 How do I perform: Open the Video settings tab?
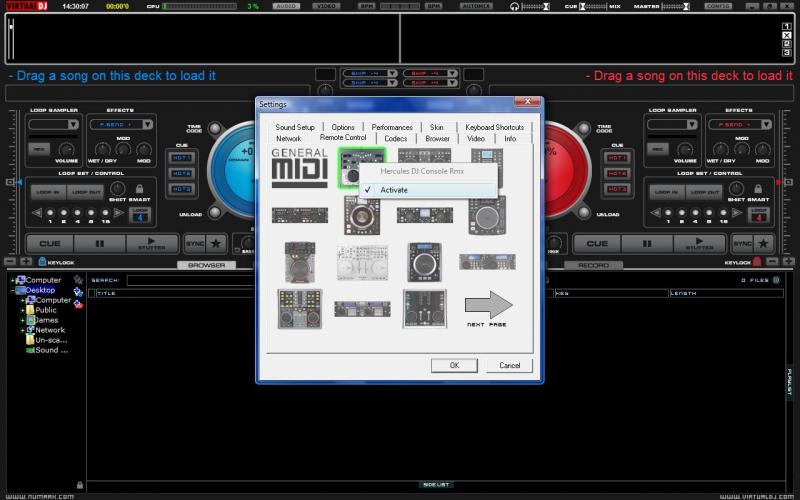(476, 138)
